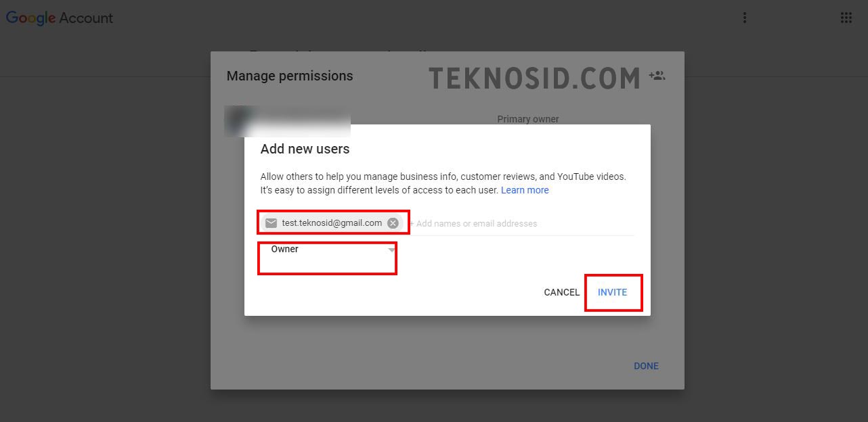This screenshot has width=868, height=422.
Task: Expand the role list using the dropdown arrow
Action: pyautogui.click(x=391, y=250)
